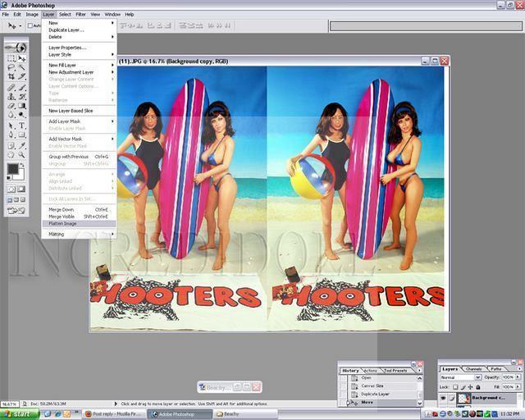Select the Gradient tool

tap(22, 106)
